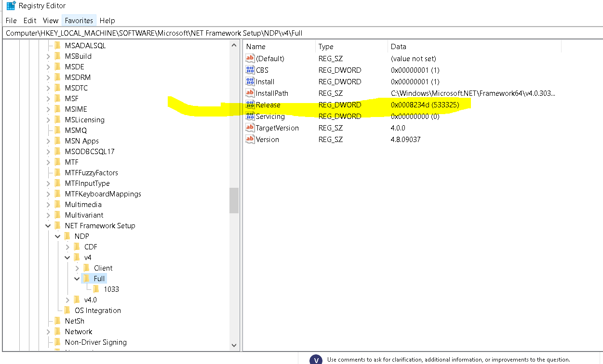Click the open Full folder icon
603x364 pixels.
click(x=87, y=278)
